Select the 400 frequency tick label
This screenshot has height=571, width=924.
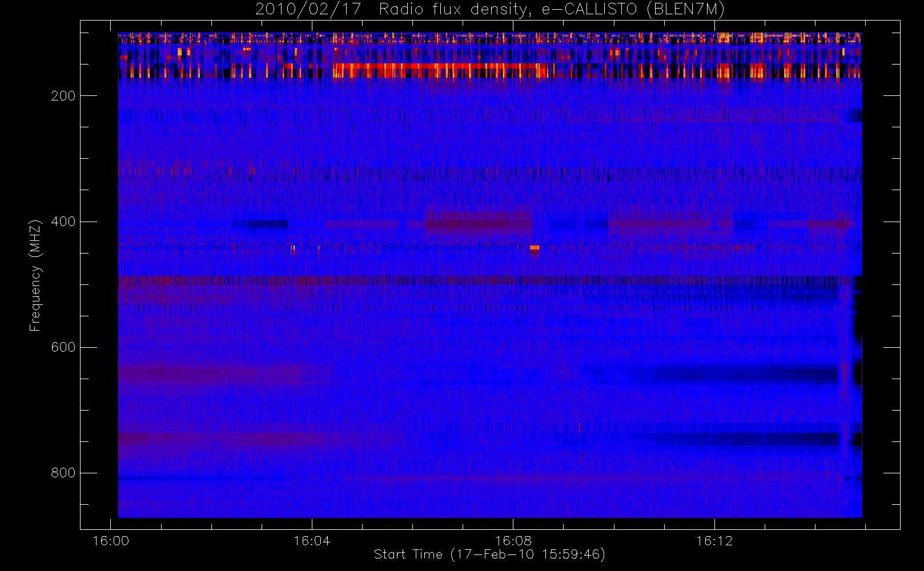[63, 222]
